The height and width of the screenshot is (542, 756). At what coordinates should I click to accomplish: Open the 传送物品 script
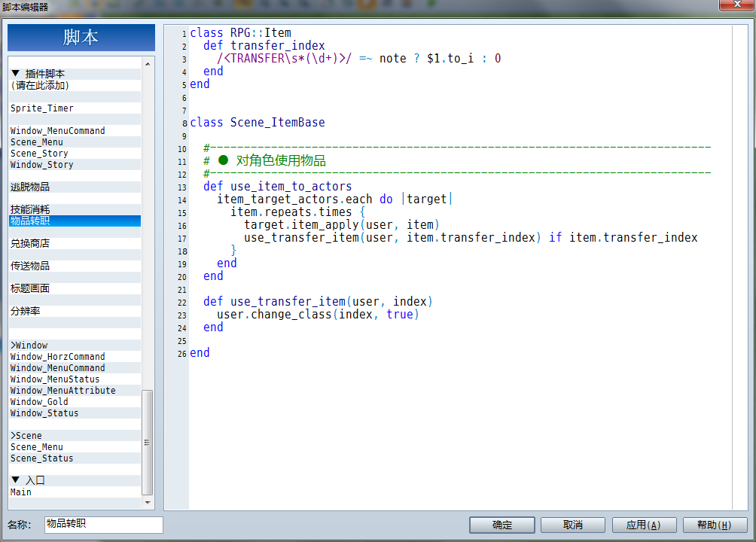(x=75, y=266)
